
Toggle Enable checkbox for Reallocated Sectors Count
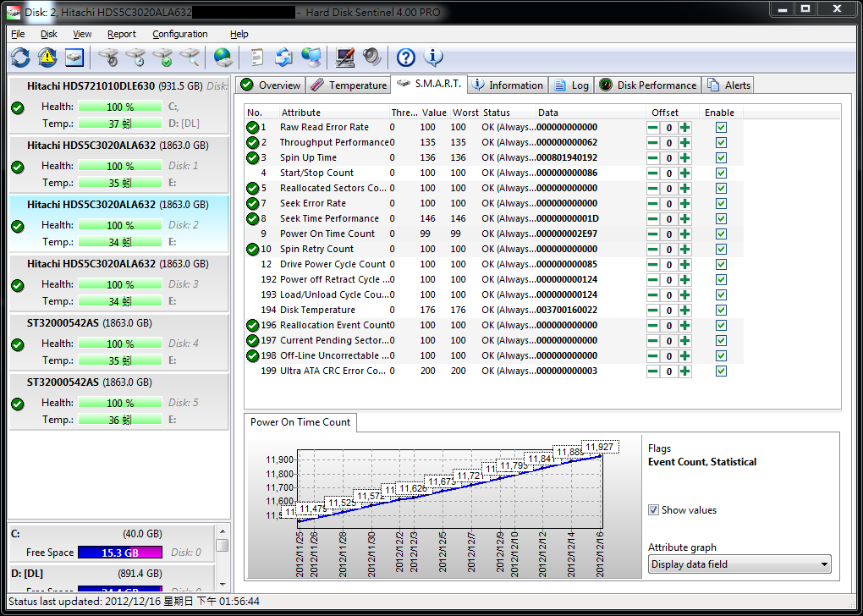[721, 188]
